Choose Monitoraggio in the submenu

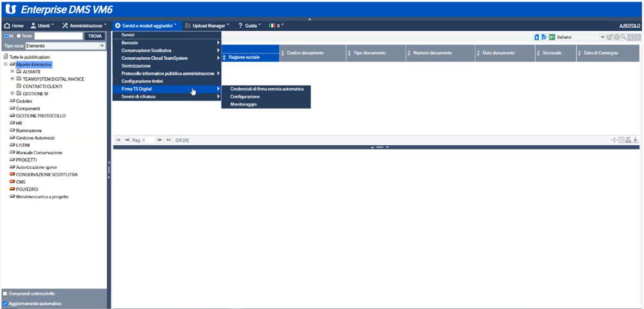coord(267,104)
